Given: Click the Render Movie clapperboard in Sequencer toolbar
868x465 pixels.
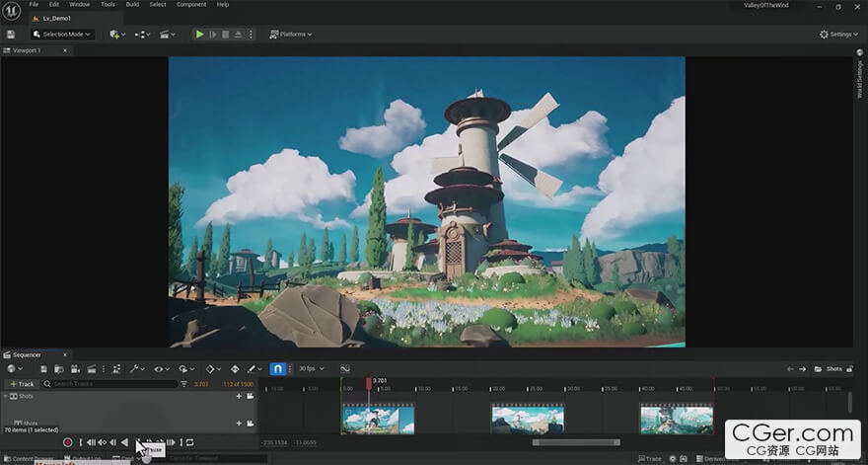Looking at the screenshot, I should click(92, 368).
